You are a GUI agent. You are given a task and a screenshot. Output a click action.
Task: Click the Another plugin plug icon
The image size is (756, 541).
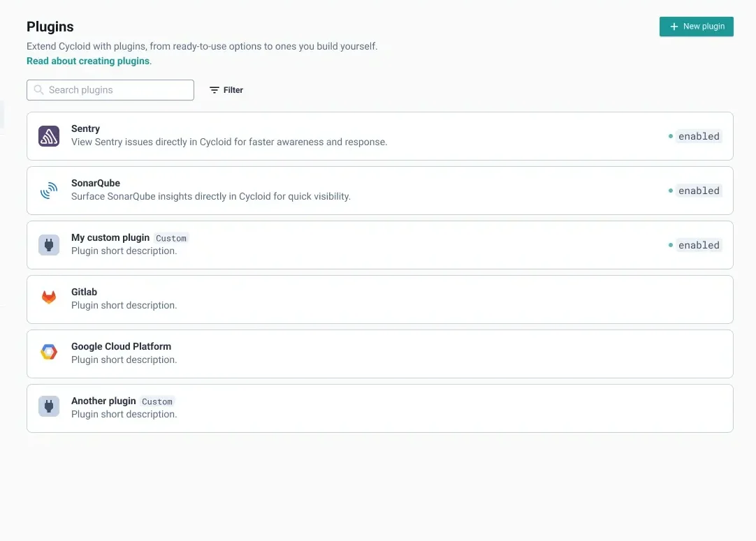click(x=49, y=407)
